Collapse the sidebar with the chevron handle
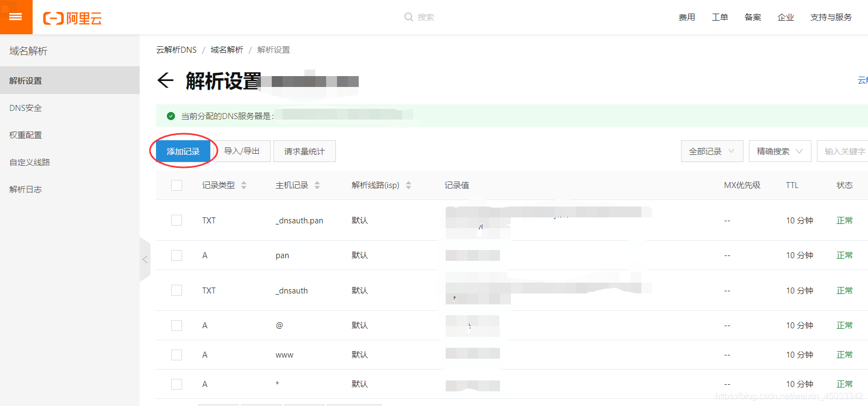Screen dimensions: 868x406 click(145, 260)
